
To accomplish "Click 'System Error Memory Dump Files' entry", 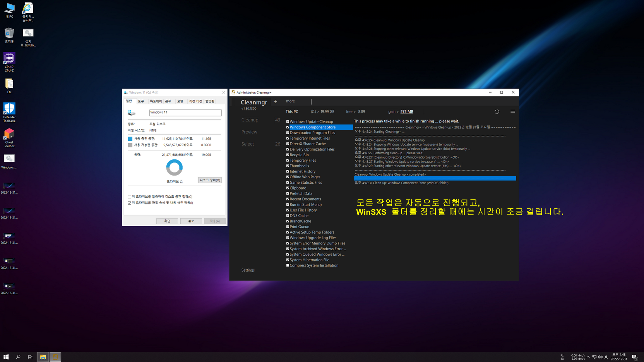I will coord(317,243).
